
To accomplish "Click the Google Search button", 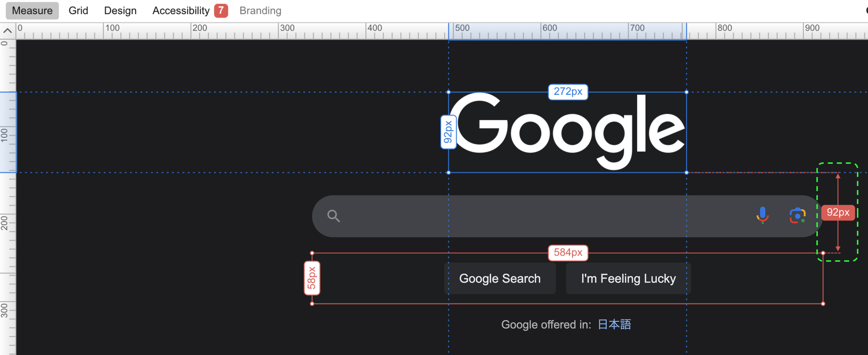I will point(500,279).
